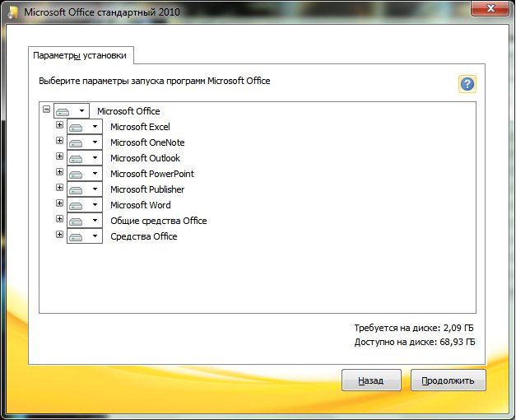Click the Продолжить button
This screenshot has width=516, height=420.
449,381
